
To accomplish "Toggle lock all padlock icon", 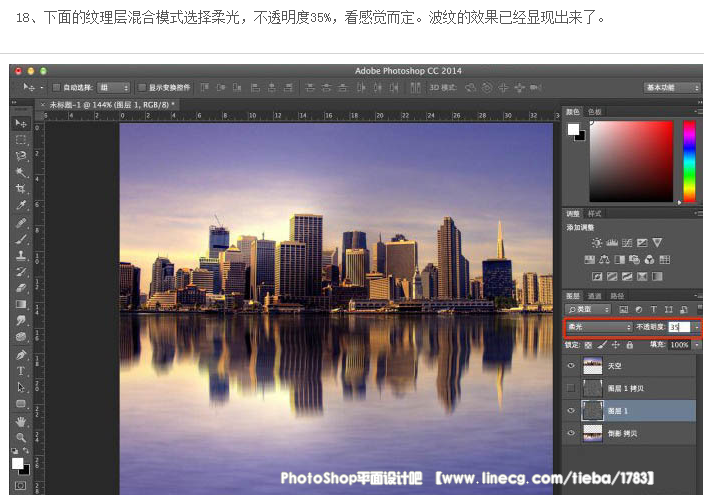I will [x=629, y=345].
